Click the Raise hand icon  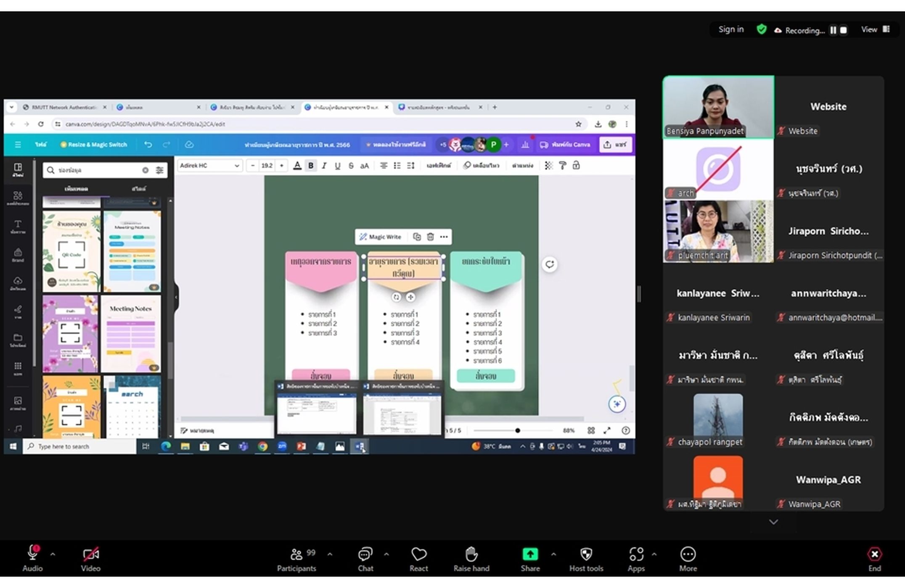tap(471, 554)
